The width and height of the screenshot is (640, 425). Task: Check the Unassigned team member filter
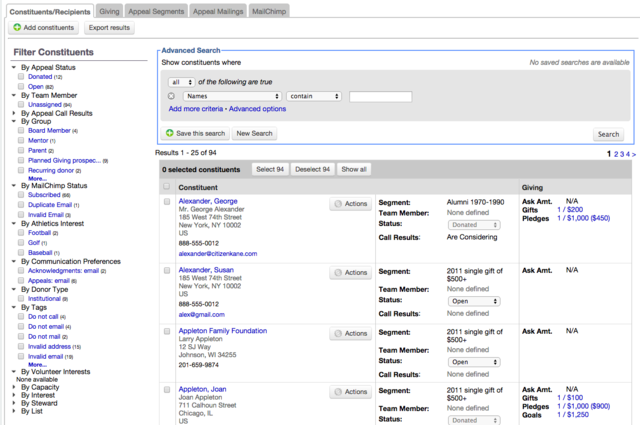pos(21,105)
